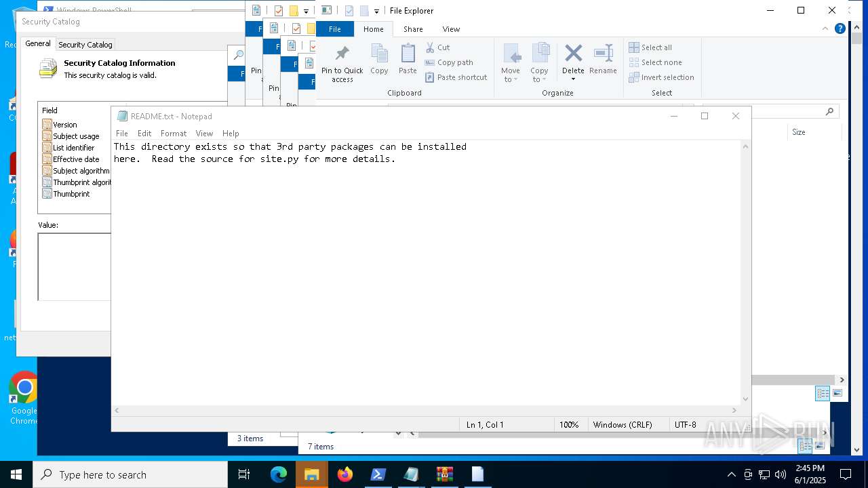Click the File Explorer horizontal scrollbar right arrow
868x488 pixels.
tap(842, 380)
